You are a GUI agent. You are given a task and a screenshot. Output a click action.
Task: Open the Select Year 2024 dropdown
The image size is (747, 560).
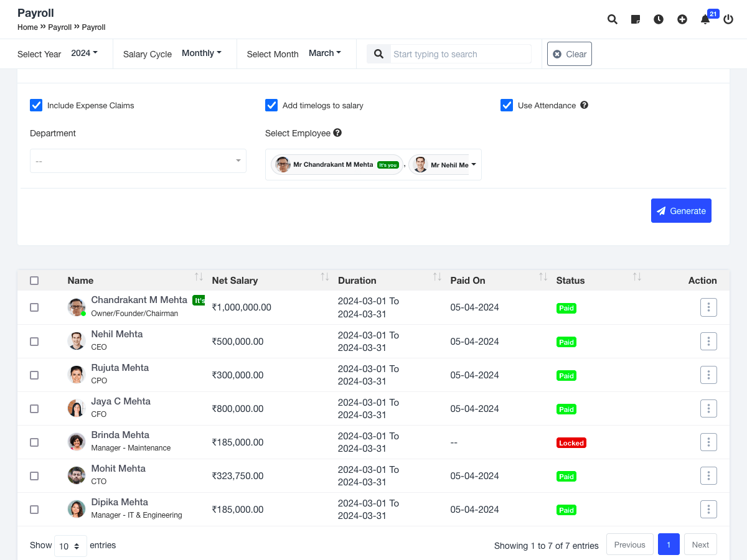pyautogui.click(x=85, y=53)
